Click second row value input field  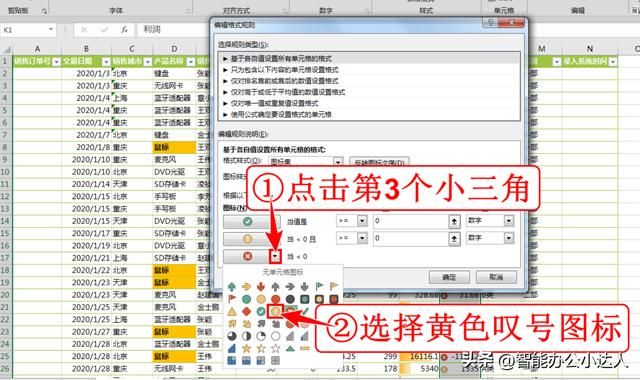coord(410,238)
